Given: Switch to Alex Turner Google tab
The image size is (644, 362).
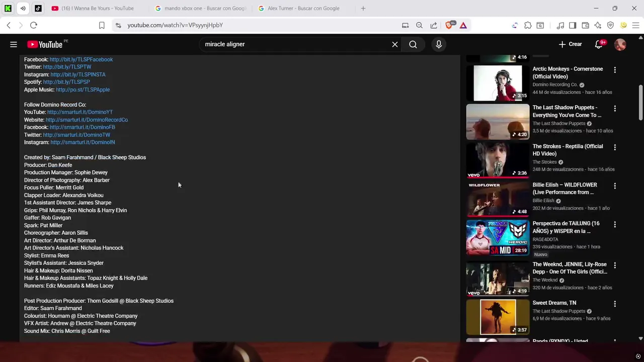Looking at the screenshot, I should pos(304,8).
